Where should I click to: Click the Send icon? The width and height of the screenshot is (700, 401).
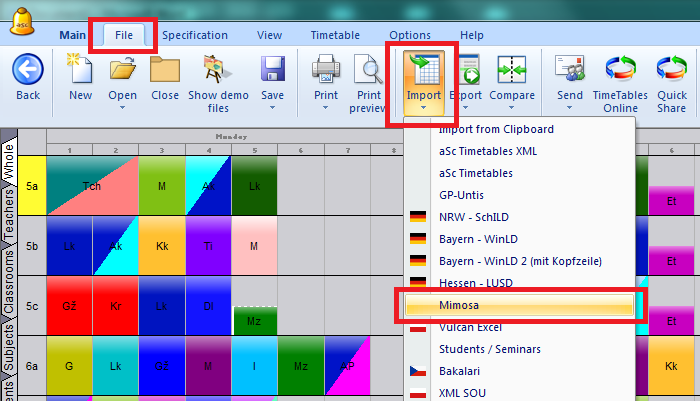(x=570, y=68)
